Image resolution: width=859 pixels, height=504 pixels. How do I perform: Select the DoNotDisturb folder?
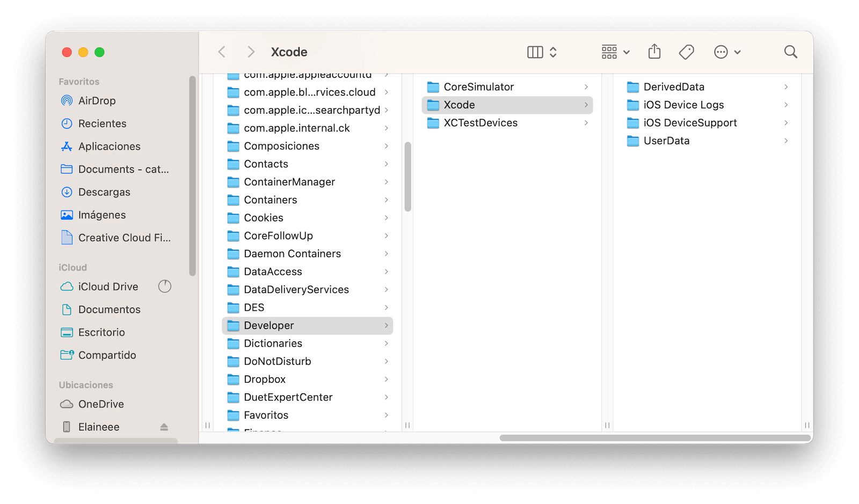(x=307, y=361)
